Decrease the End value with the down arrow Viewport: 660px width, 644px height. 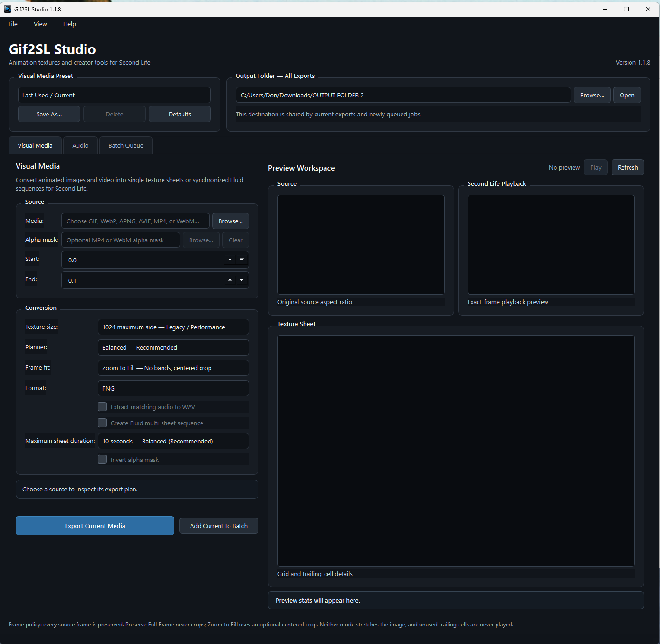pos(242,280)
